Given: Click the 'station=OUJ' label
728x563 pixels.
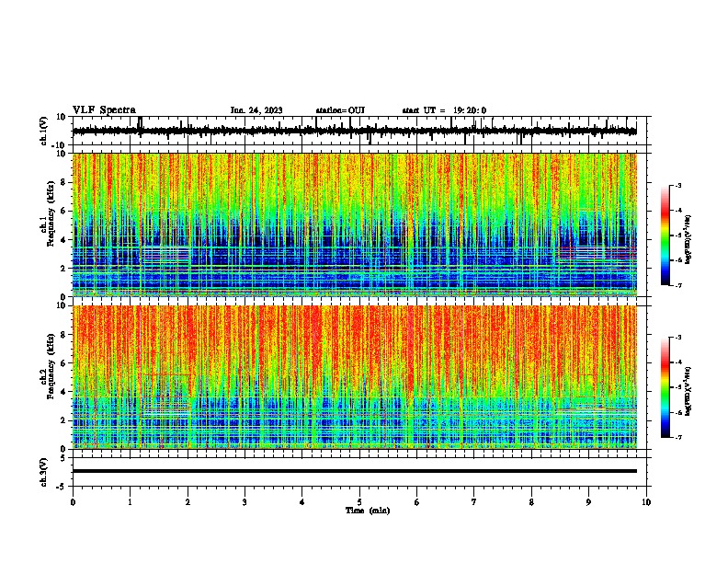Looking at the screenshot, I should (340, 110).
